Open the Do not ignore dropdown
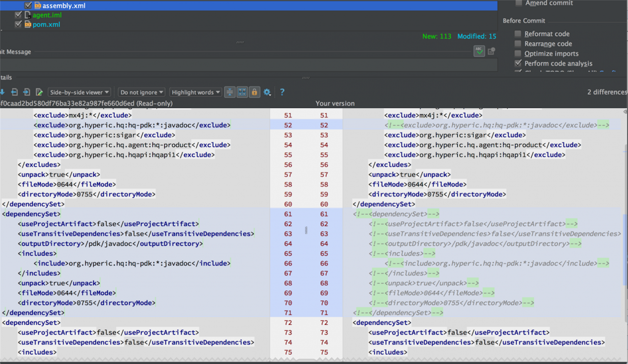The width and height of the screenshot is (628, 364). 141,92
